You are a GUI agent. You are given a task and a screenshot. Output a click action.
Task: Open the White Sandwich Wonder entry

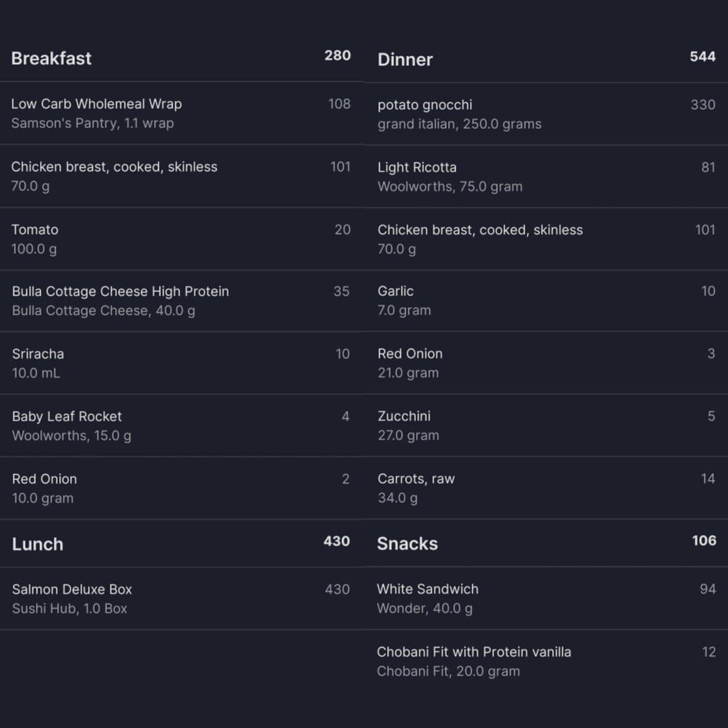coord(546,598)
